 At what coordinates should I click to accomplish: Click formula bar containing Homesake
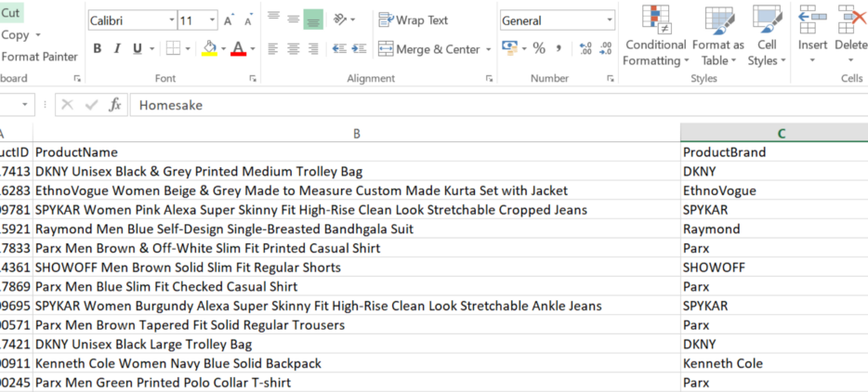[x=499, y=105]
